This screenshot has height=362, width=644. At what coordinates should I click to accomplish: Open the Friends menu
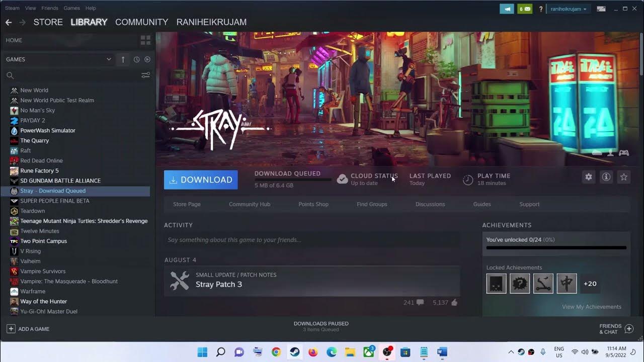point(50,8)
